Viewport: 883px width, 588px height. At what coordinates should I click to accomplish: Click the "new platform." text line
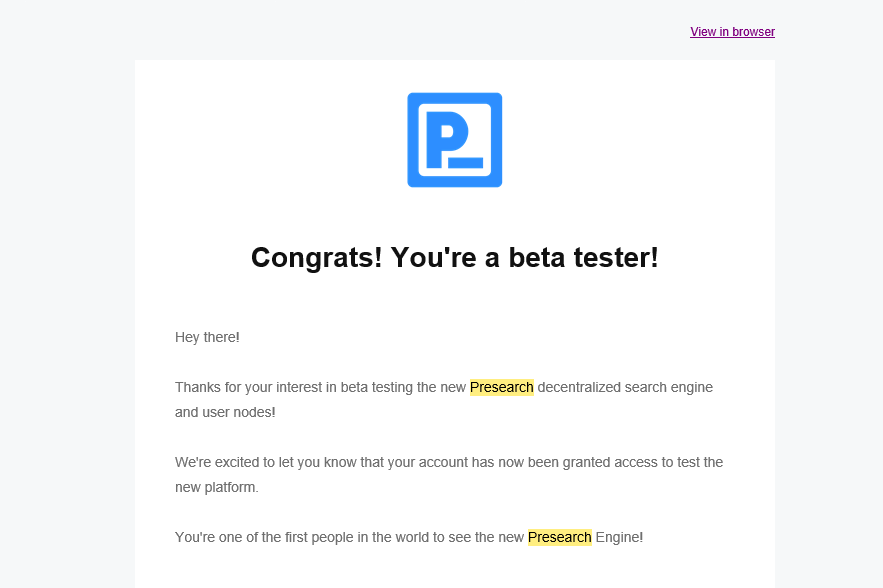coord(217,487)
